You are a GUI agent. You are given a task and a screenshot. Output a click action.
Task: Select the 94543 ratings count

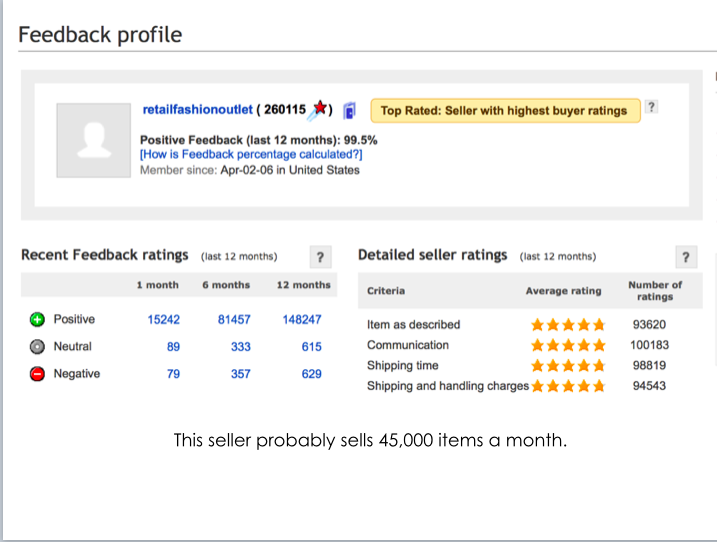[x=649, y=386]
